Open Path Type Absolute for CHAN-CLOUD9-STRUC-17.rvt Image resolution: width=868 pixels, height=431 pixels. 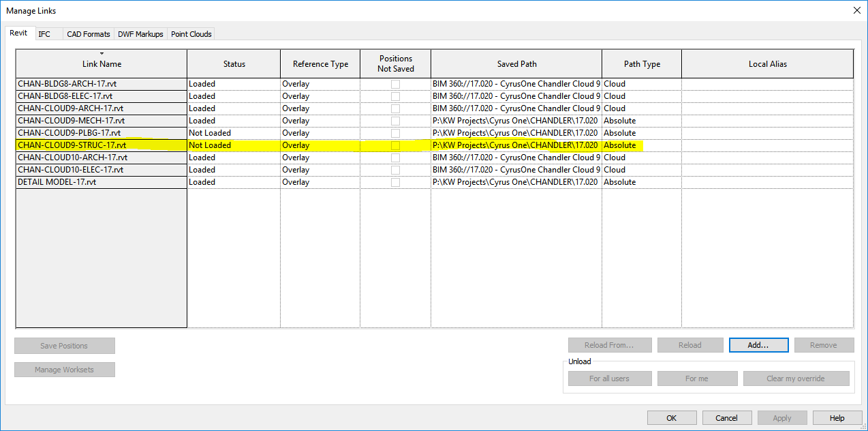[x=642, y=145]
